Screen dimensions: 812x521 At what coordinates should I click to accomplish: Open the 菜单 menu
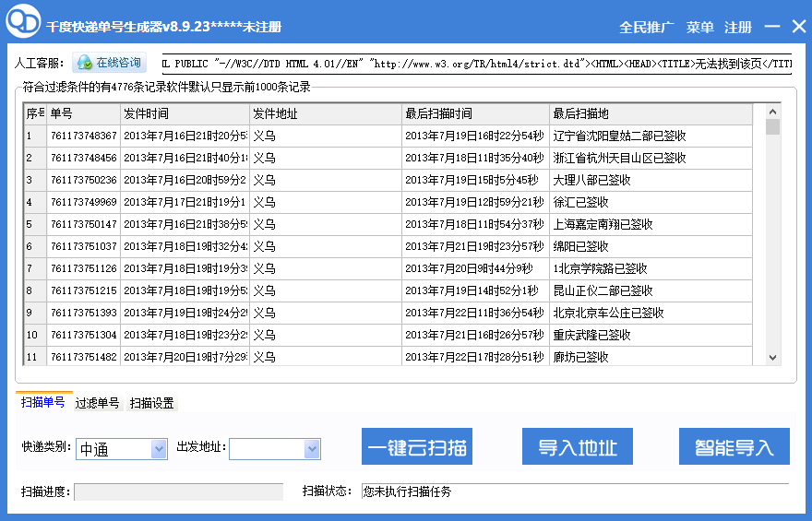pyautogui.click(x=699, y=28)
